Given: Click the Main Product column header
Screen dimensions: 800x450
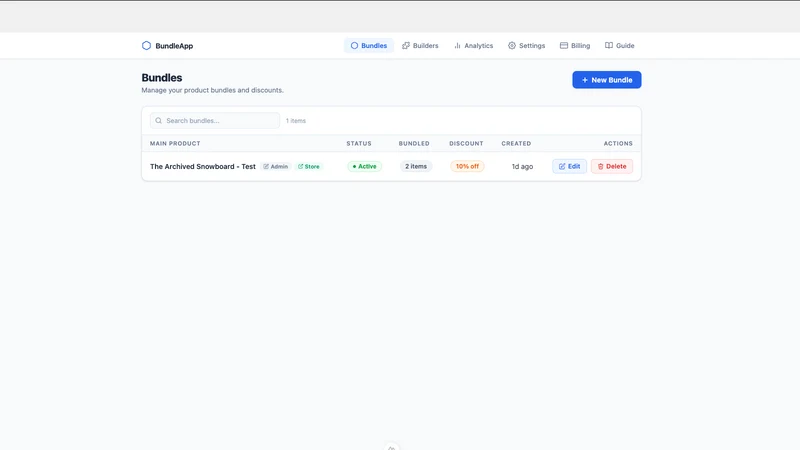Looking at the screenshot, I should pos(175,143).
